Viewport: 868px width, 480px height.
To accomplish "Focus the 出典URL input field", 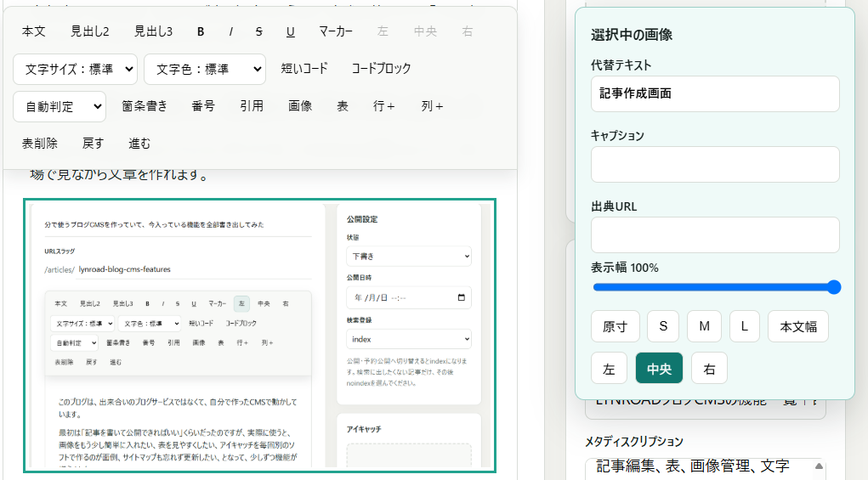I will (715, 235).
